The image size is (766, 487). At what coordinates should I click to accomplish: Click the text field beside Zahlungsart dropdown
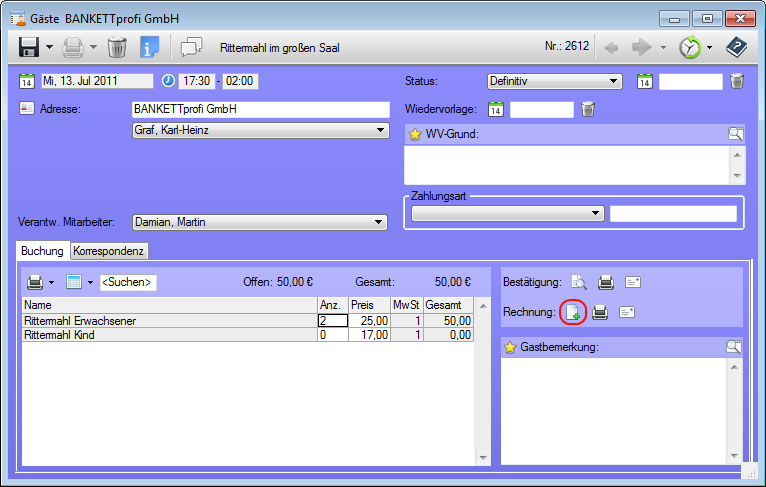(673, 213)
